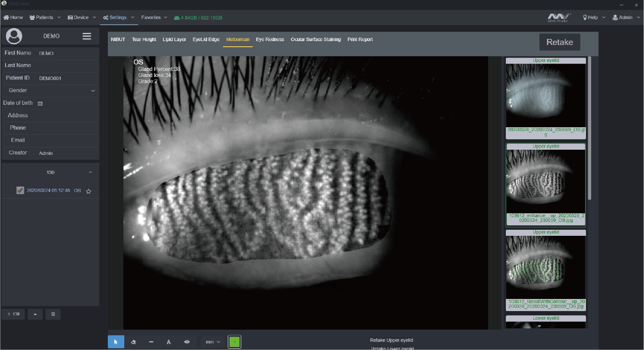
Task: Click the Email input field
Action: tap(67, 141)
